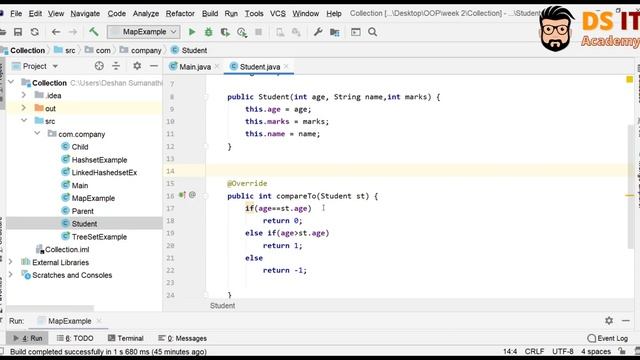This screenshot has height=360, width=640.
Task: Open the 0: Messages tool window
Action: (x=182, y=338)
